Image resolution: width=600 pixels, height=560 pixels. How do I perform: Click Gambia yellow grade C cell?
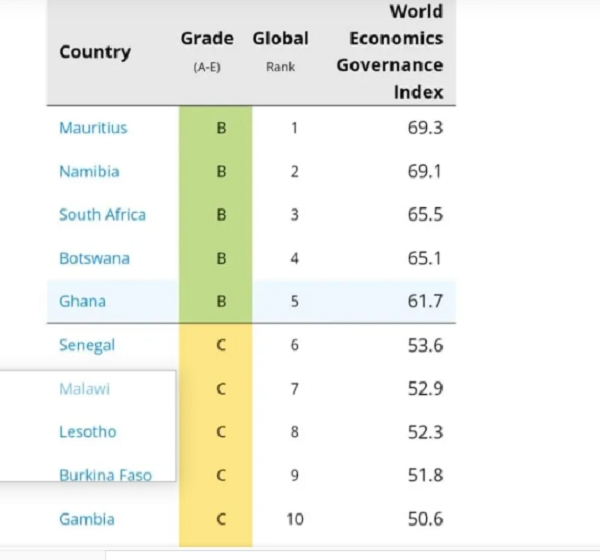221,519
